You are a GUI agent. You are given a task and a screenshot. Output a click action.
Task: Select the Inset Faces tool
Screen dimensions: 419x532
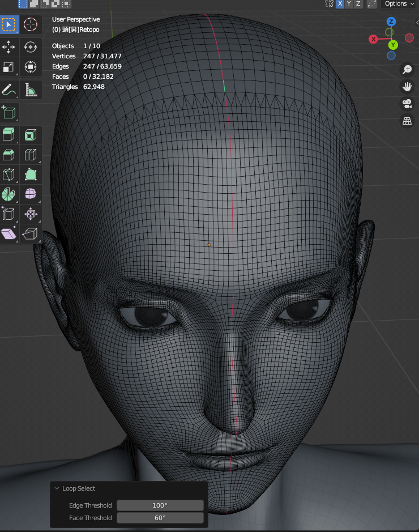[31, 135]
